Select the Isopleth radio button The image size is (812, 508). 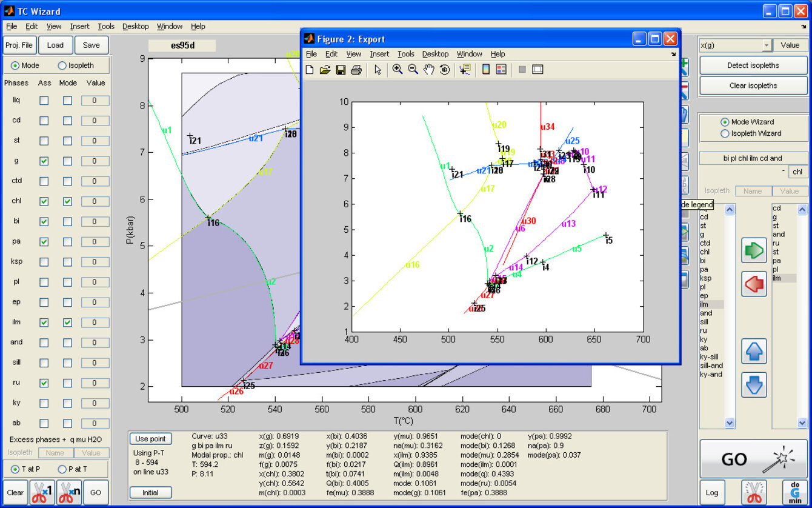click(x=62, y=65)
